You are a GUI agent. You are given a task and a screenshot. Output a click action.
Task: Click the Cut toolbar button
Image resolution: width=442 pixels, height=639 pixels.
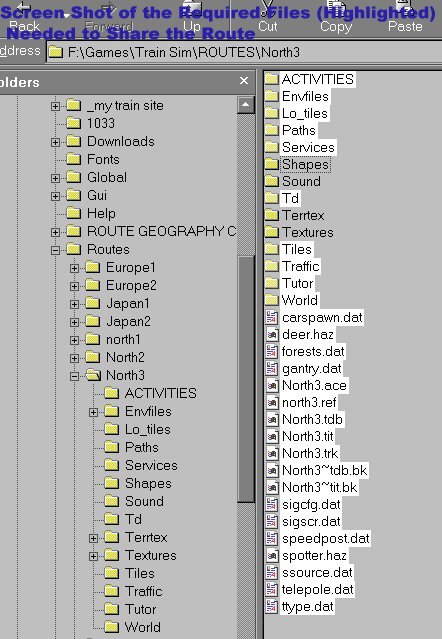(268, 17)
